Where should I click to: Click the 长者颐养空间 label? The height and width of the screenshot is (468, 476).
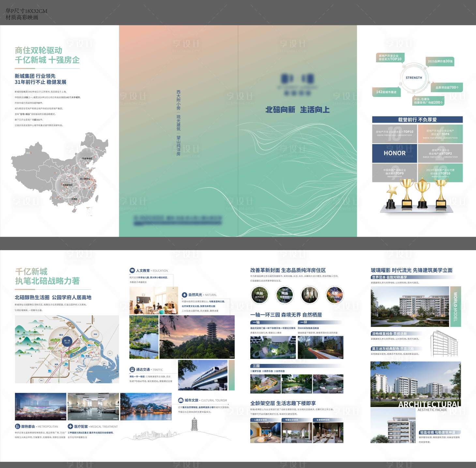(328, 420)
